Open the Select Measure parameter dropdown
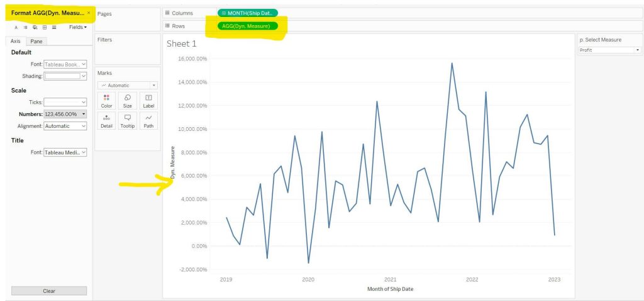The height and width of the screenshot is (301, 644). coord(609,50)
